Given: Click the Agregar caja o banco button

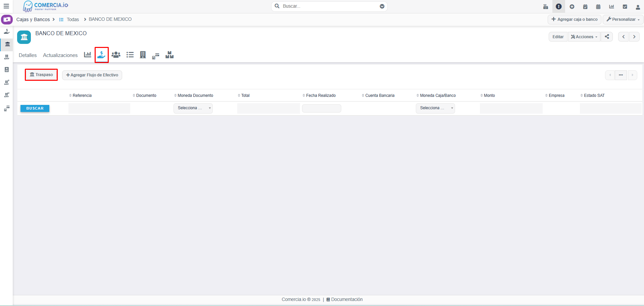Looking at the screenshot, I should pos(575,19).
